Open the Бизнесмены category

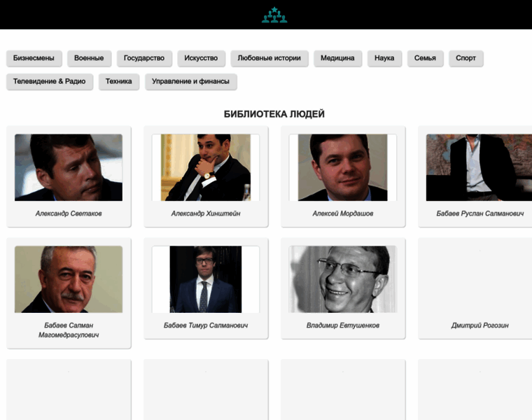[x=34, y=58]
